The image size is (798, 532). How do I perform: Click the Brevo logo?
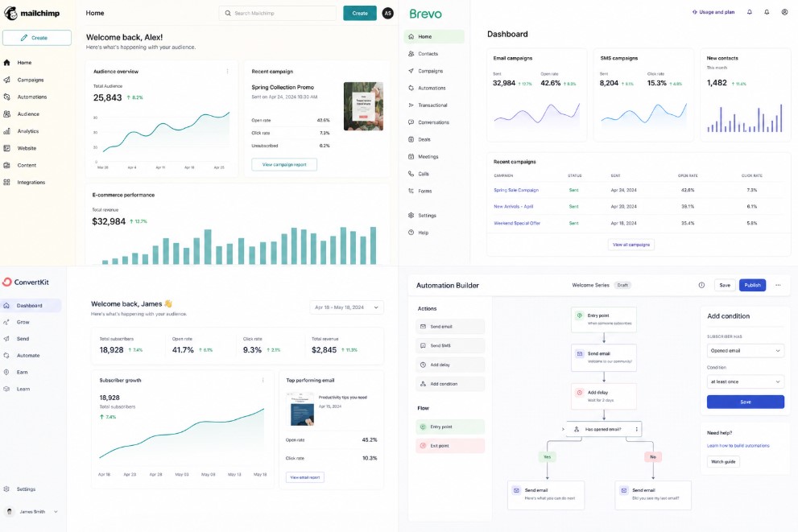point(425,14)
